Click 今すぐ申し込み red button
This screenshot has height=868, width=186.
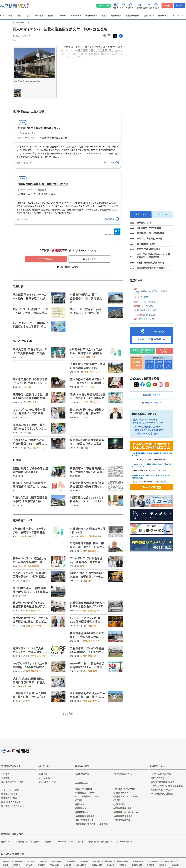(46, 259)
